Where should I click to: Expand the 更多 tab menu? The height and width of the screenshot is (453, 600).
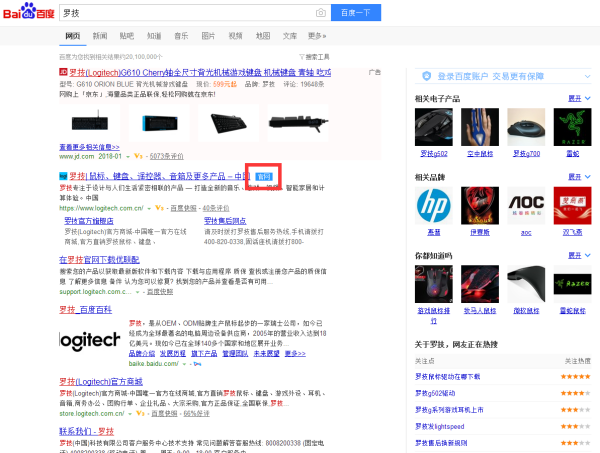click(317, 36)
